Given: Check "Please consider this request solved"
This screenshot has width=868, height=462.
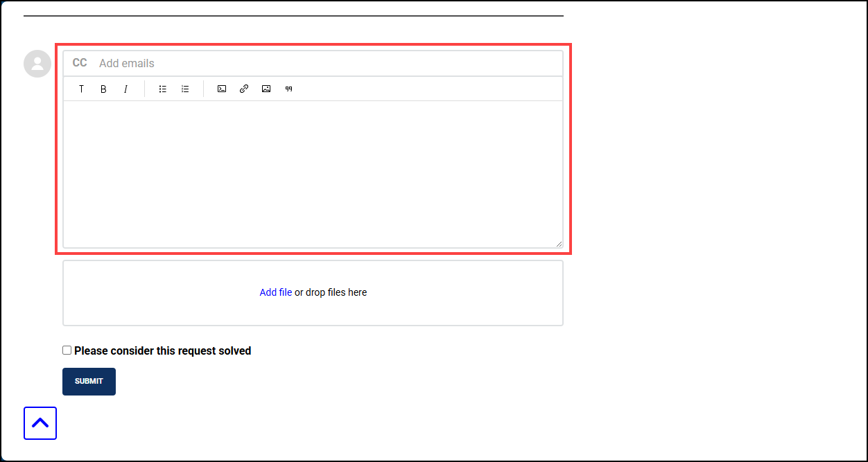Looking at the screenshot, I should [67, 350].
